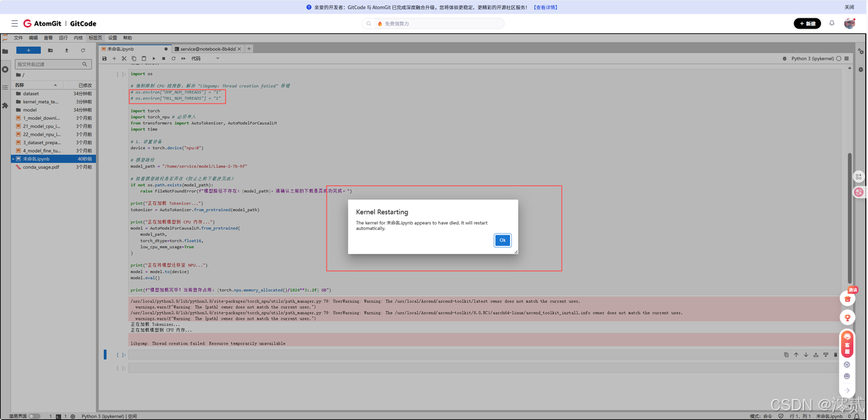This screenshot has width=868, height=420.
Task: Open the dataset folder
Action: (54, 94)
